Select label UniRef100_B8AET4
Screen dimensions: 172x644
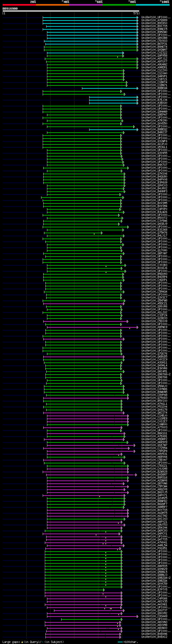click(x=154, y=47)
